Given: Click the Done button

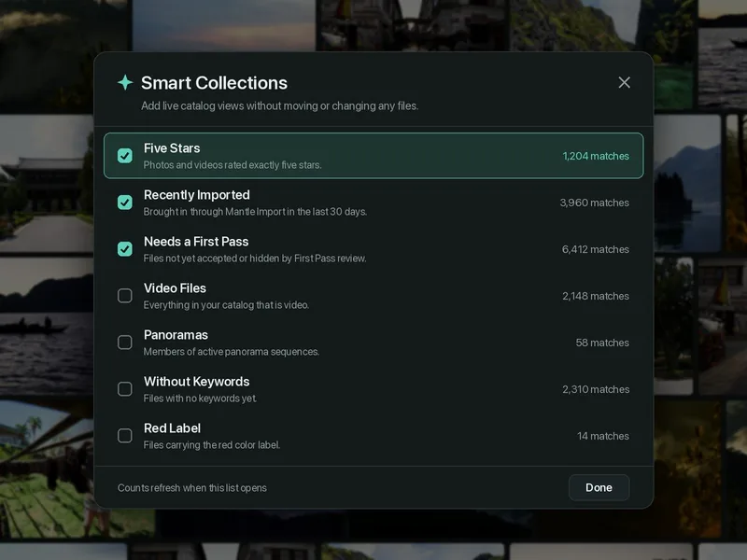Looking at the screenshot, I should pyautogui.click(x=599, y=487).
